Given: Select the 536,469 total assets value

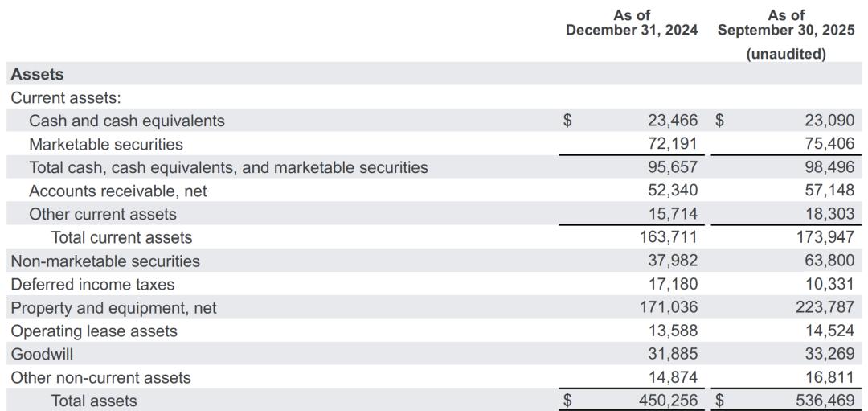Looking at the screenshot, I should pyautogui.click(x=829, y=401).
